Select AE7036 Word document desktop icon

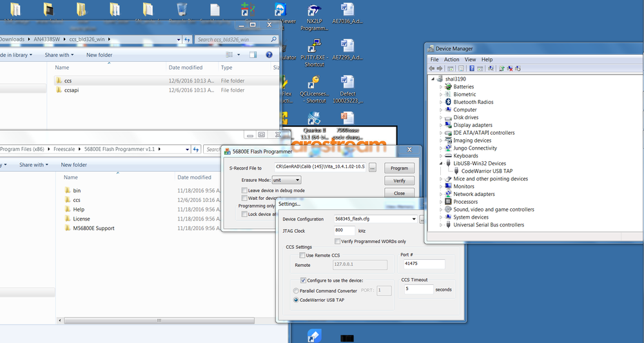[x=347, y=13]
